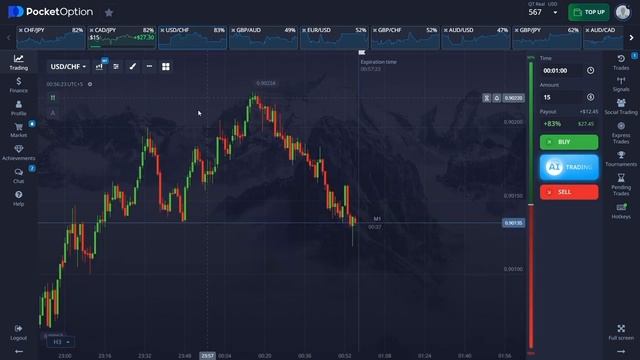Viewport: 640px width, 360px height.
Task: Switch to the GBP/CHF asset tab
Action: click(405, 38)
